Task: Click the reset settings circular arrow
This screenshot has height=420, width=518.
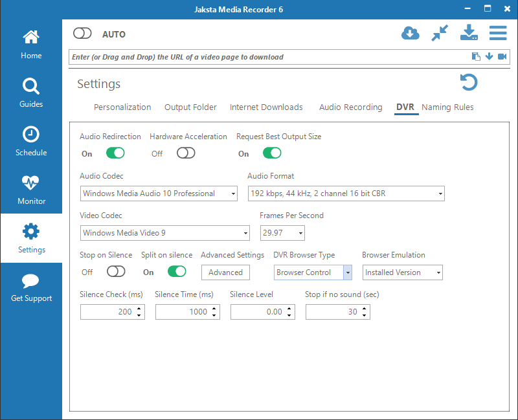Action: (x=469, y=82)
